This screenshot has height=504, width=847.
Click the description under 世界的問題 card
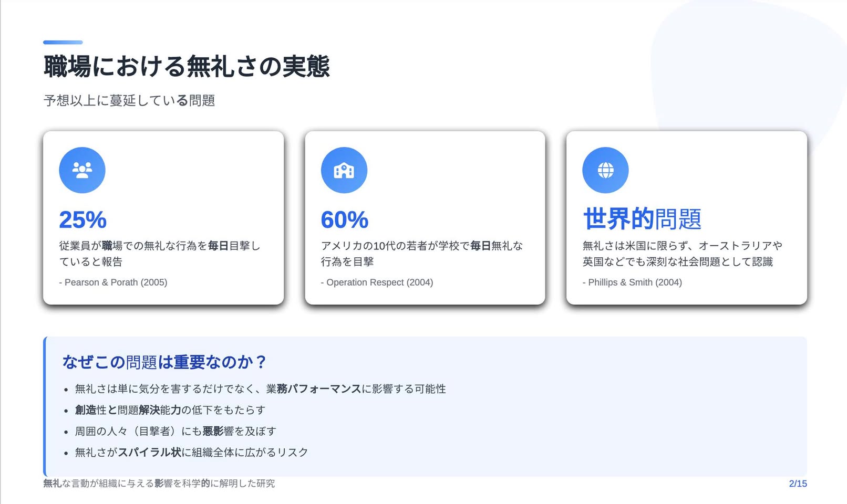click(682, 254)
